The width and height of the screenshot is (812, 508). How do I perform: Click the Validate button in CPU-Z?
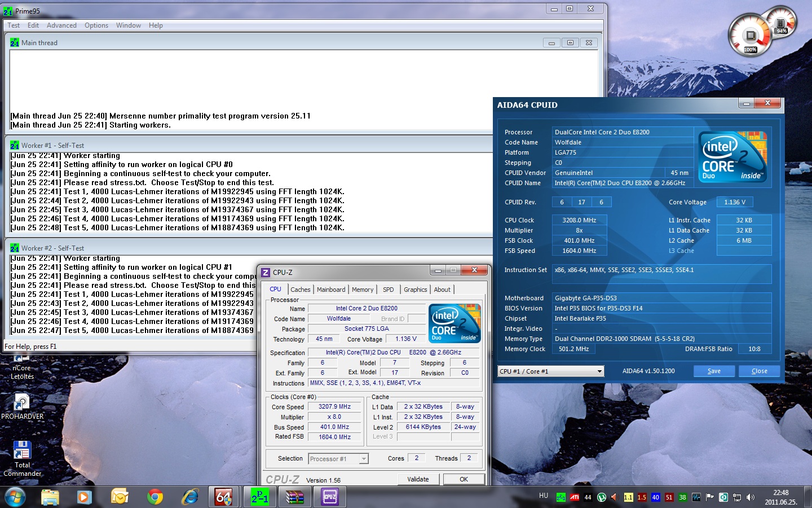click(x=418, y=479)
